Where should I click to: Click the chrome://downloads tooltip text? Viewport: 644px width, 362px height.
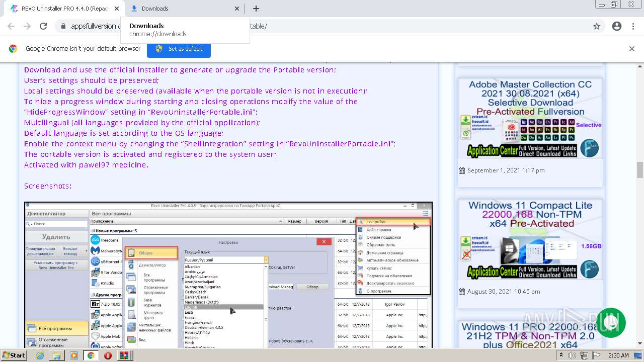[158, 34]
